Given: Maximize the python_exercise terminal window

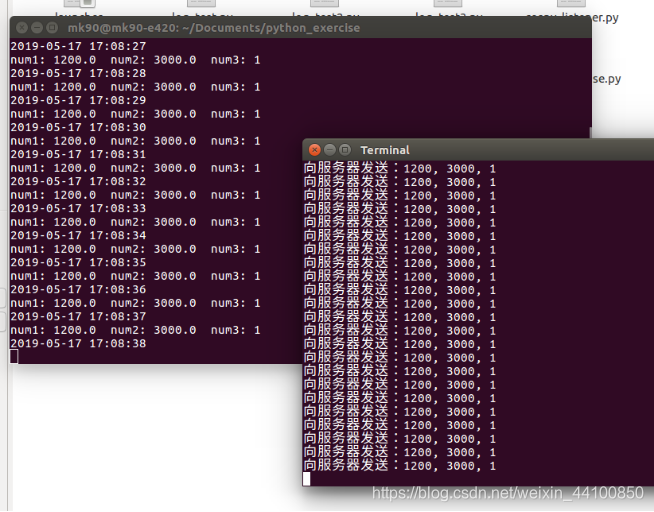Looking at the screenshot, I should point(52,28).
